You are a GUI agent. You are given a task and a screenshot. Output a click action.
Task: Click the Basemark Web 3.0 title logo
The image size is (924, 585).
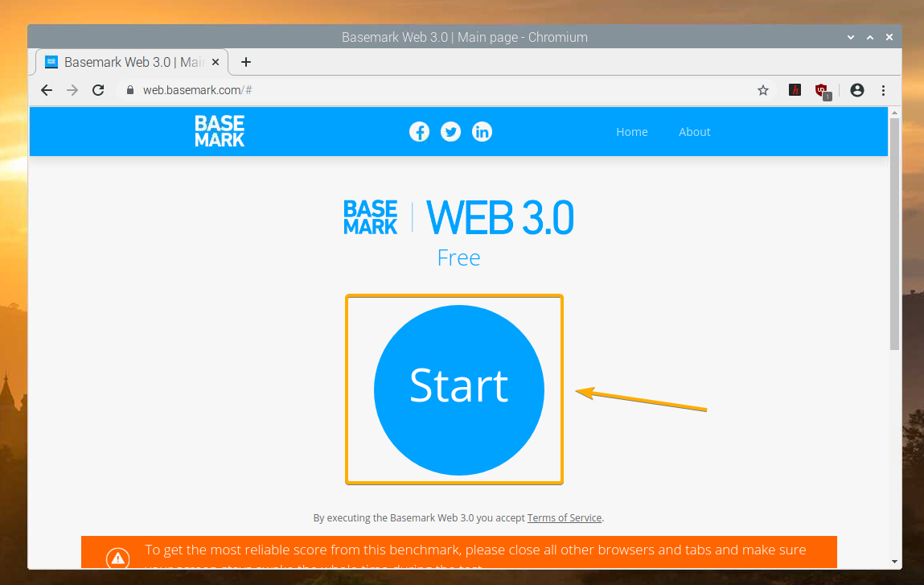pyautogui.click(x=458, y=217)
